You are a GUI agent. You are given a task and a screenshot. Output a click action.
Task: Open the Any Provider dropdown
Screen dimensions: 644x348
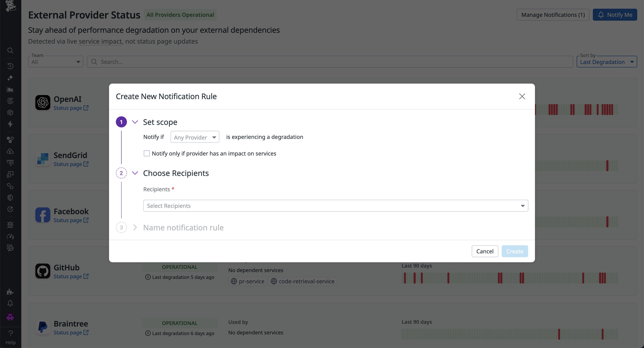(x=195, y=137)
